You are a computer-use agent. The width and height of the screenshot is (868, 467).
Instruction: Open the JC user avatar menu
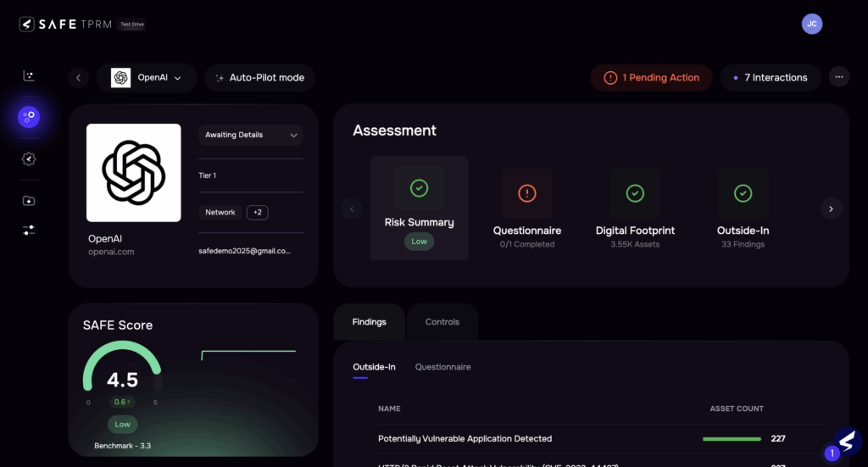click(811, 24)
